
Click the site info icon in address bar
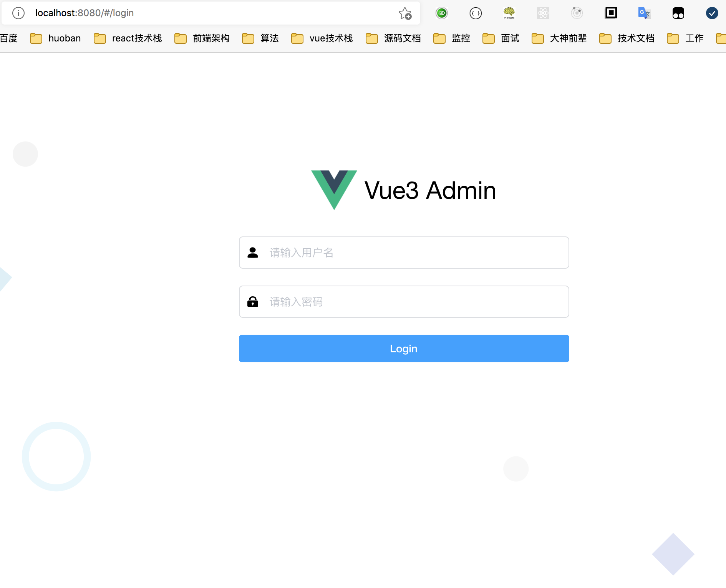tap(18, 13)
